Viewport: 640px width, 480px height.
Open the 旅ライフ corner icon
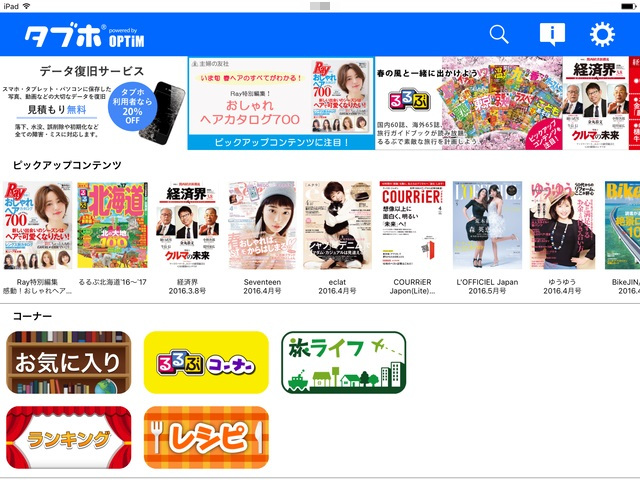tap(344, 362)
